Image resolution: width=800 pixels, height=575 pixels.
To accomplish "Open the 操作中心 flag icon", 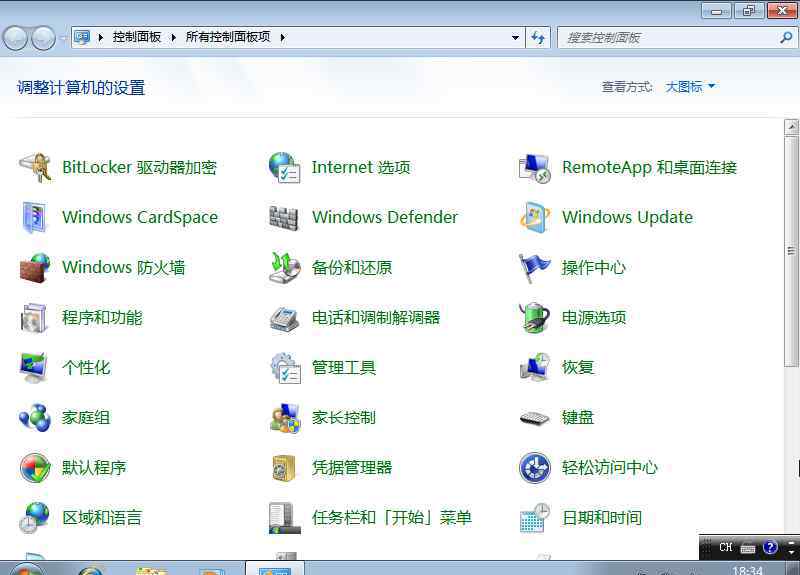I will (x=534, y=267).
